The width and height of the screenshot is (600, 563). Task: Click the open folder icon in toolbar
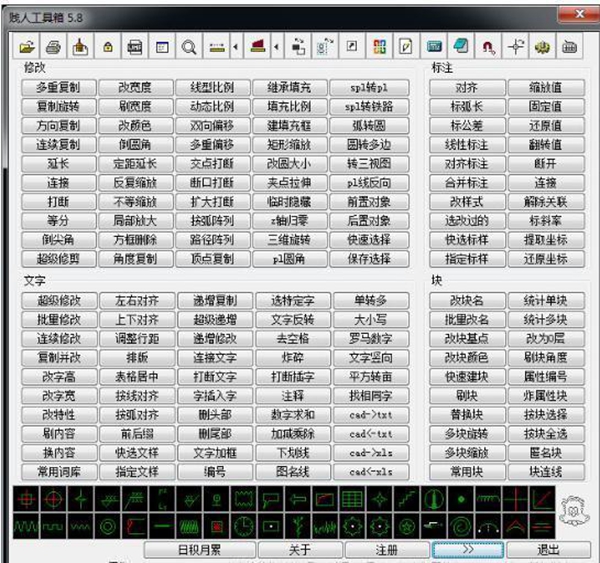tap(27, 46)
